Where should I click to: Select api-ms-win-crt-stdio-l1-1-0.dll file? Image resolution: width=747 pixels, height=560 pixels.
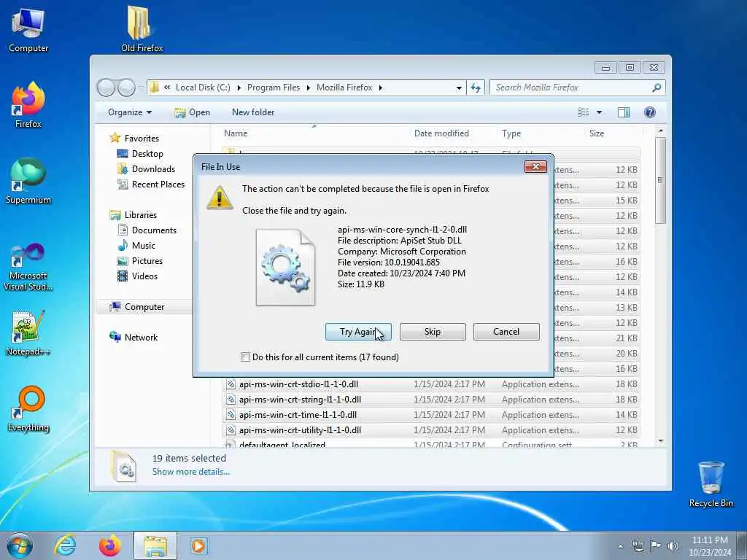(432, 384)
